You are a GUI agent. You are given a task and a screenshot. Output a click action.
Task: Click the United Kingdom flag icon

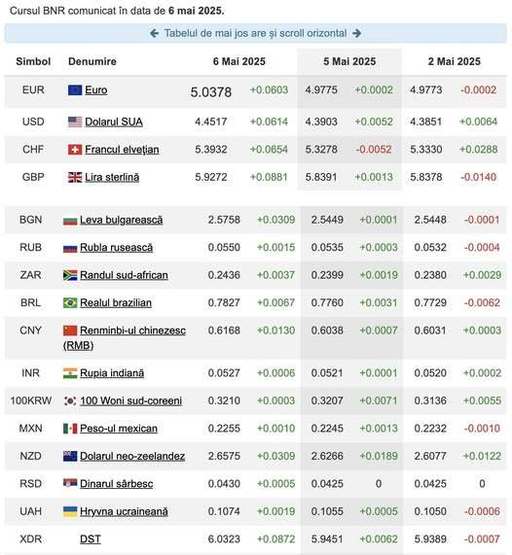coord(75,177)
